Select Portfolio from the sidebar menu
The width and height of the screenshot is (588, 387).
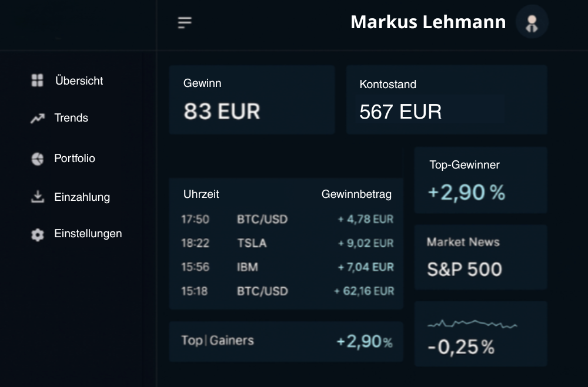75,158
